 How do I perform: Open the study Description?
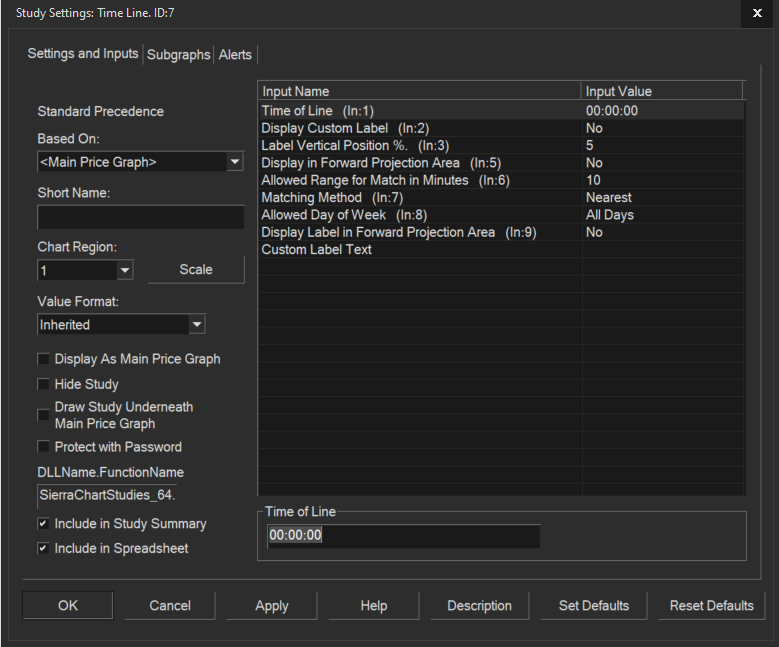(479, 605)
